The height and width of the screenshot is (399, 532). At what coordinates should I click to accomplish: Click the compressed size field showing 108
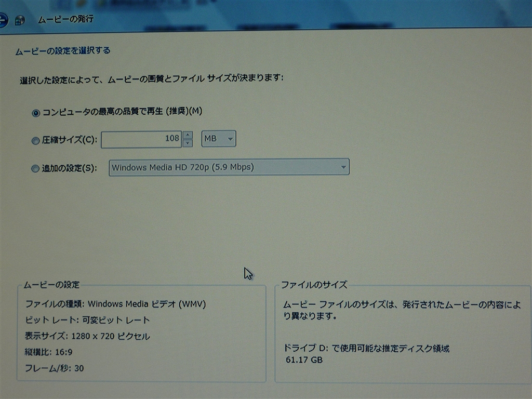141,139
